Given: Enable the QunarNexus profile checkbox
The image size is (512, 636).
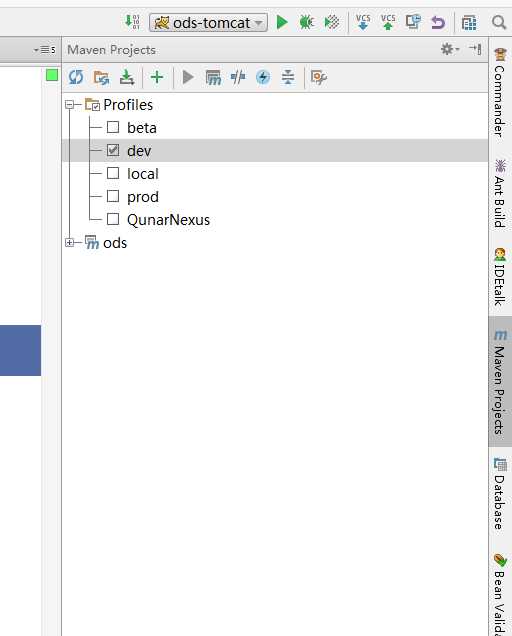Looking at the screenshot, I should point(113,219).
